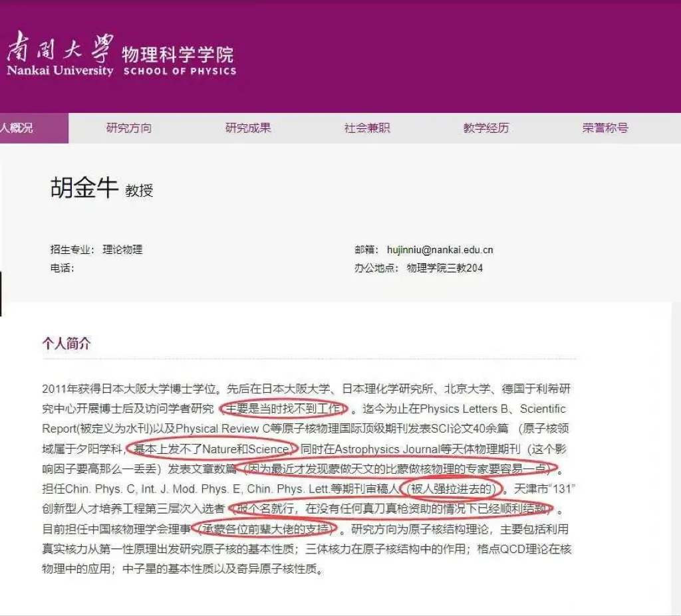
Task: Click the office location 物理学院三教204
Action: (x=445, y=268)
